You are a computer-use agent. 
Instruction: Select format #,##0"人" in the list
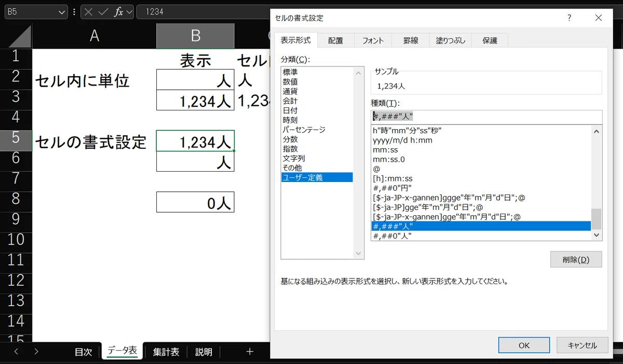coord(481,236)
